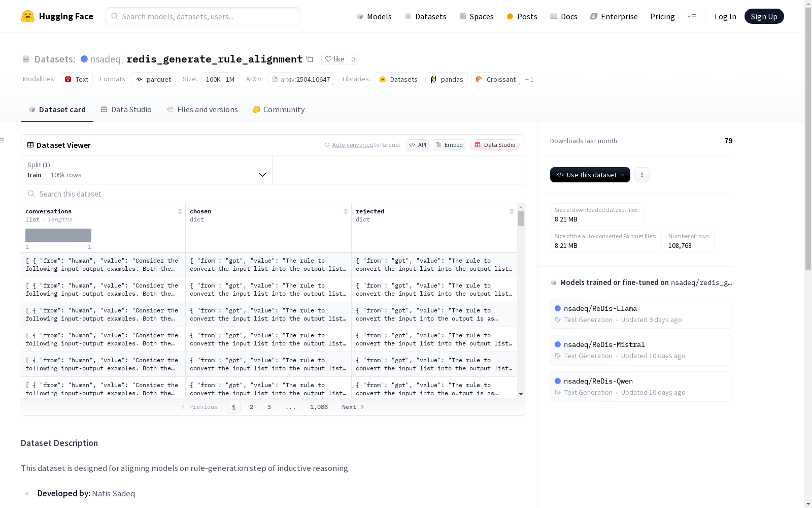Go to Spaces in top navigation
This screenshot has width=812, height=508.
pyautogui.click(x=477, y=16)
